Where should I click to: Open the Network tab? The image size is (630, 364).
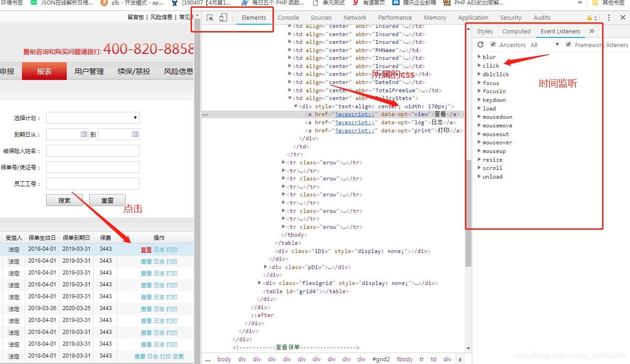355,17
